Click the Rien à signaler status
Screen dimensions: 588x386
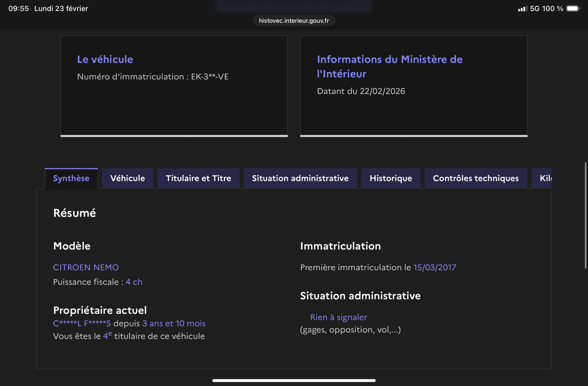(339, 317)
